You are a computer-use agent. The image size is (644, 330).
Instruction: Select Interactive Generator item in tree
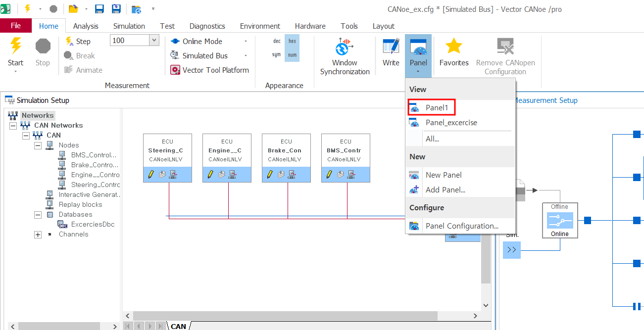pos(83,194)
